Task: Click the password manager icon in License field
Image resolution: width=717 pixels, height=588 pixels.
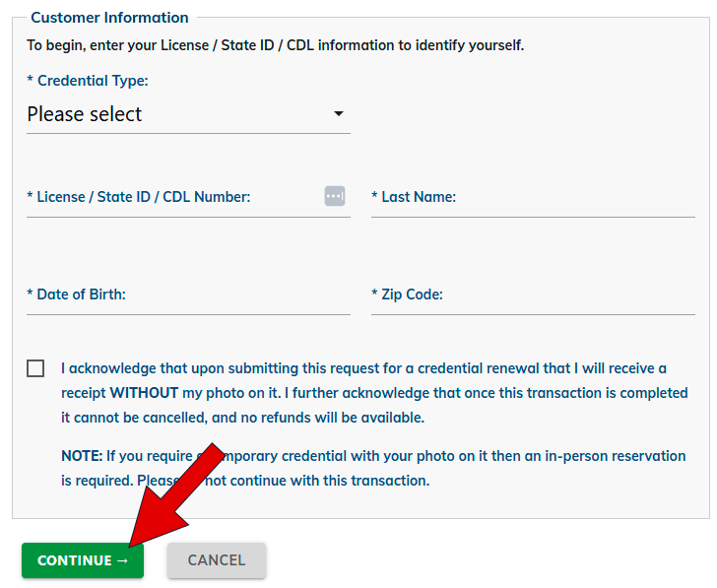Action: 335,196
